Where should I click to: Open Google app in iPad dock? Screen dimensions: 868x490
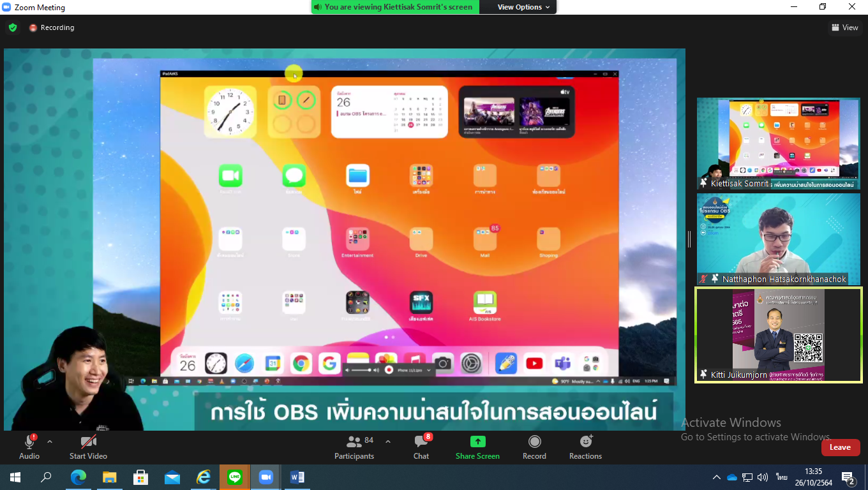pyautogui.click(x=329, y=364)
